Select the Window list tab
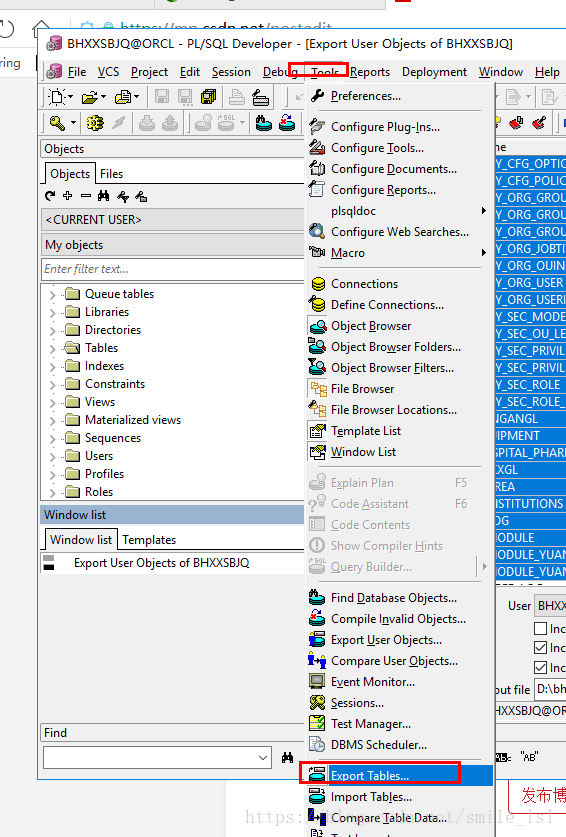 tap(81, 540)
